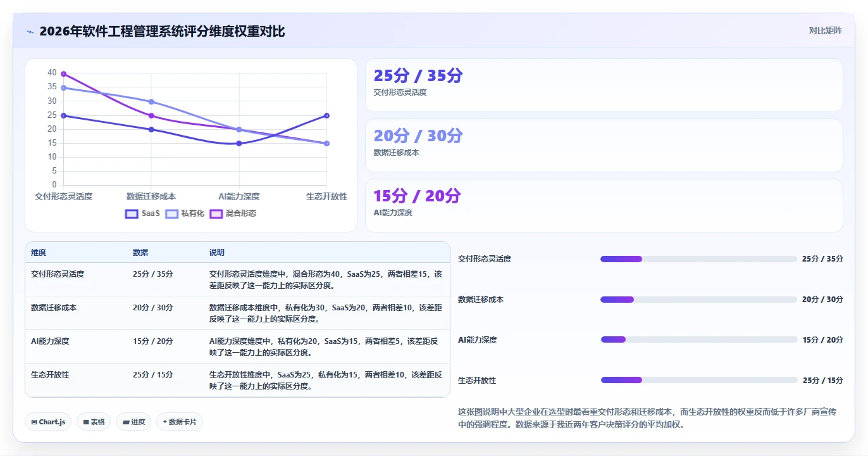
Task: Click the 2026年软件工程管理系统评分维度权重对比 title
Action: click(162, 31)
